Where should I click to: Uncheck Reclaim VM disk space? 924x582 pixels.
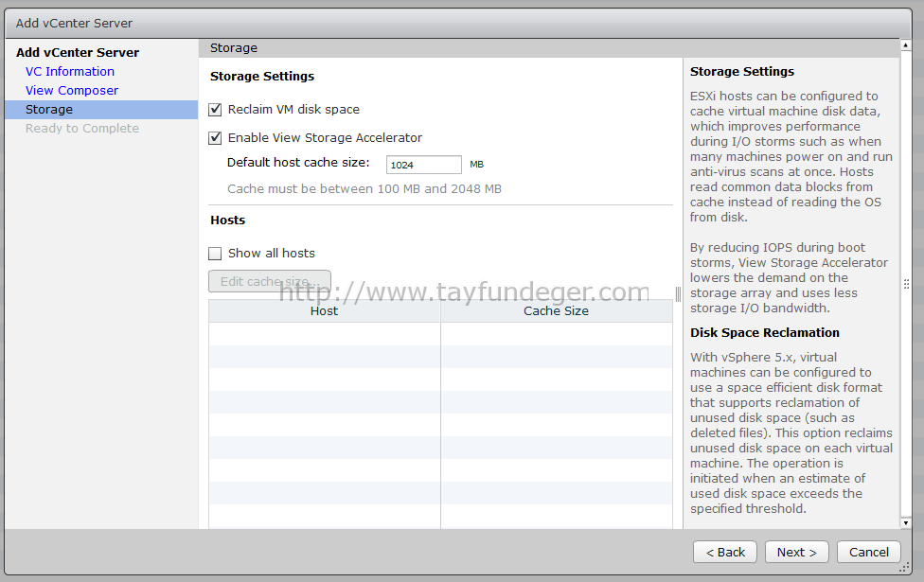click(215, 110)
